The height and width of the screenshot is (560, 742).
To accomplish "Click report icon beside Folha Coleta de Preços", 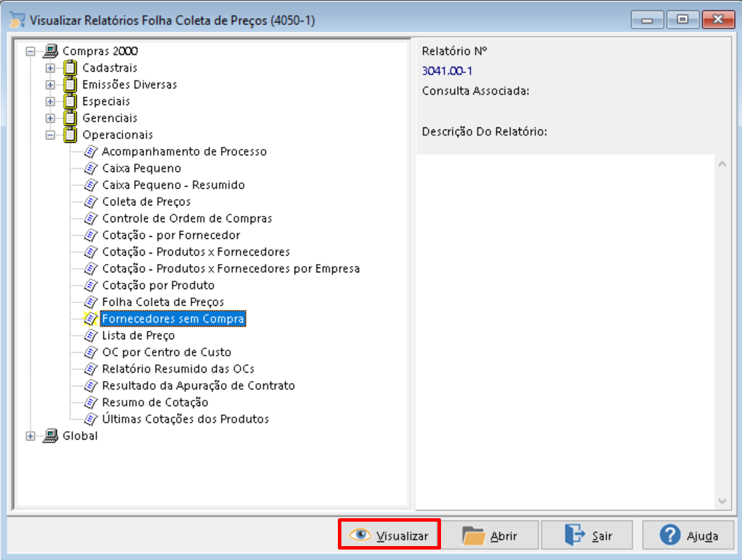I will 91,302.
